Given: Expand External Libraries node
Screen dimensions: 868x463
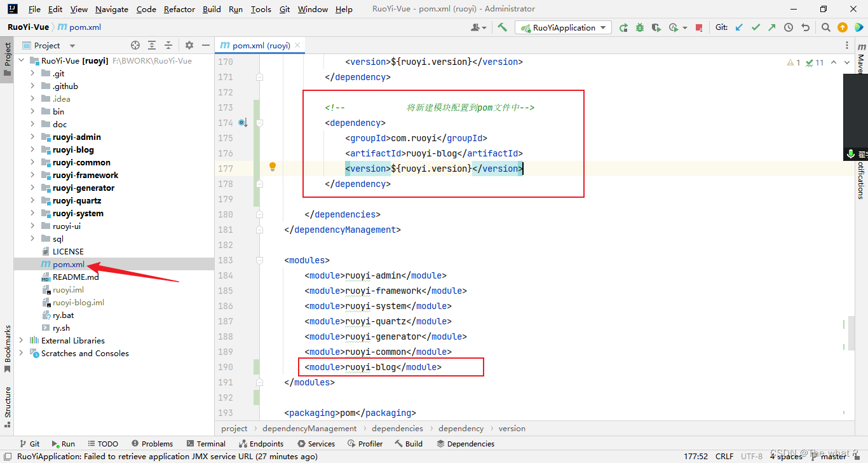Looking at the screenshot, I should [x=21, y=340].
